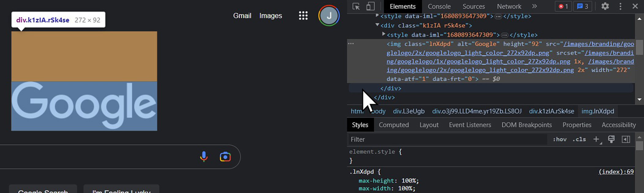Switch to the Elements tab
Viewport: 644px width, 193px height.
[402, 6]
